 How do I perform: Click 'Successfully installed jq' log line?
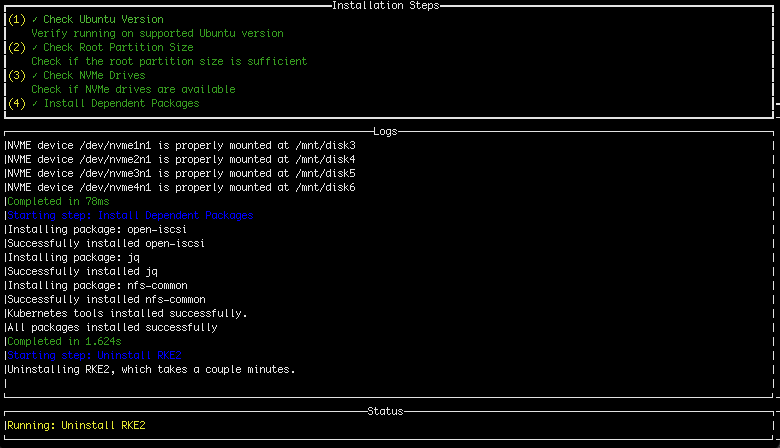[82, 271]
